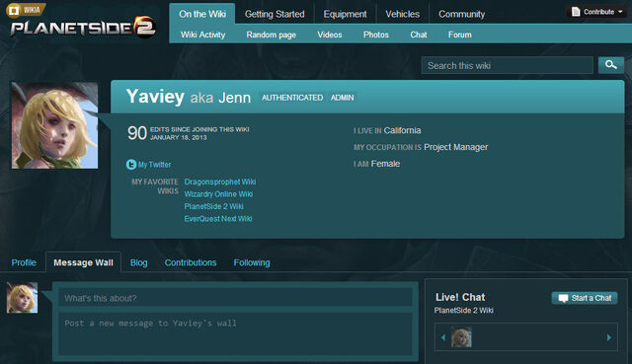
Task: Open Wizardry Online Wiki link
Action: (218, 194)
